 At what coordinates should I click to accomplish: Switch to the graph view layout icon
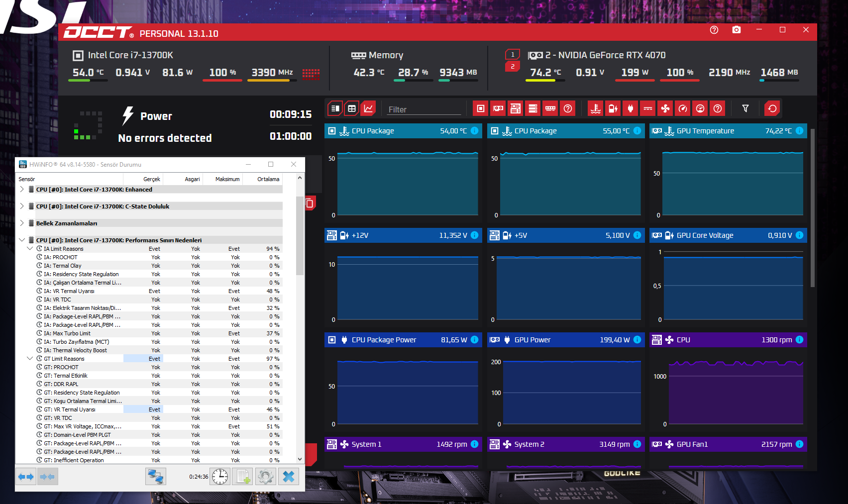click(368, 108)
